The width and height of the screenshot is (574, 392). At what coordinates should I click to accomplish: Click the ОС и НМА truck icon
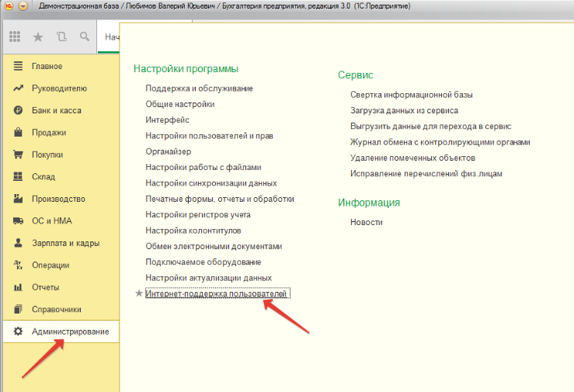(x=18, y=221)
